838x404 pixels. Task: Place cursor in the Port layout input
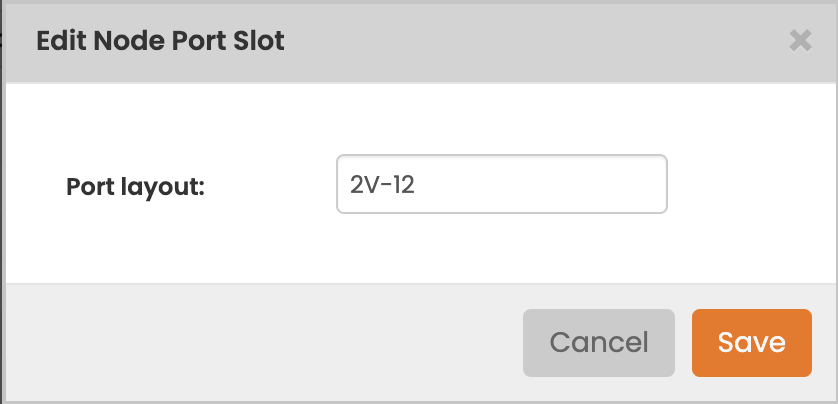click(501, 184)
